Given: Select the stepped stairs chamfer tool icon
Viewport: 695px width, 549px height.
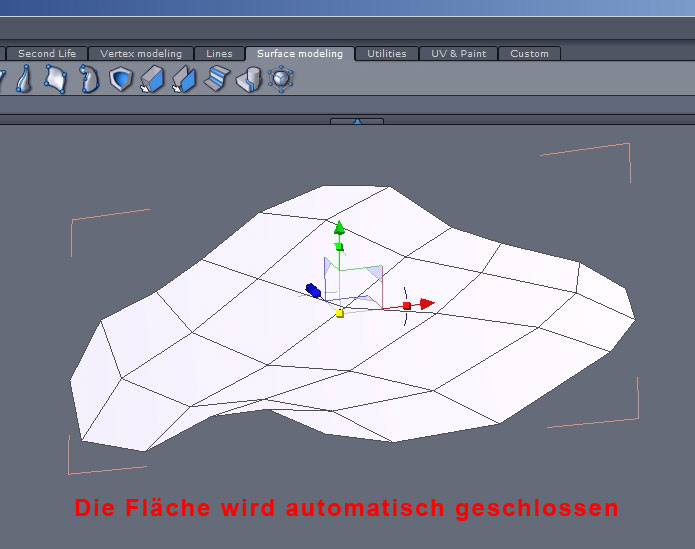Looking at the screenshot, I should [x=217, y=79].
